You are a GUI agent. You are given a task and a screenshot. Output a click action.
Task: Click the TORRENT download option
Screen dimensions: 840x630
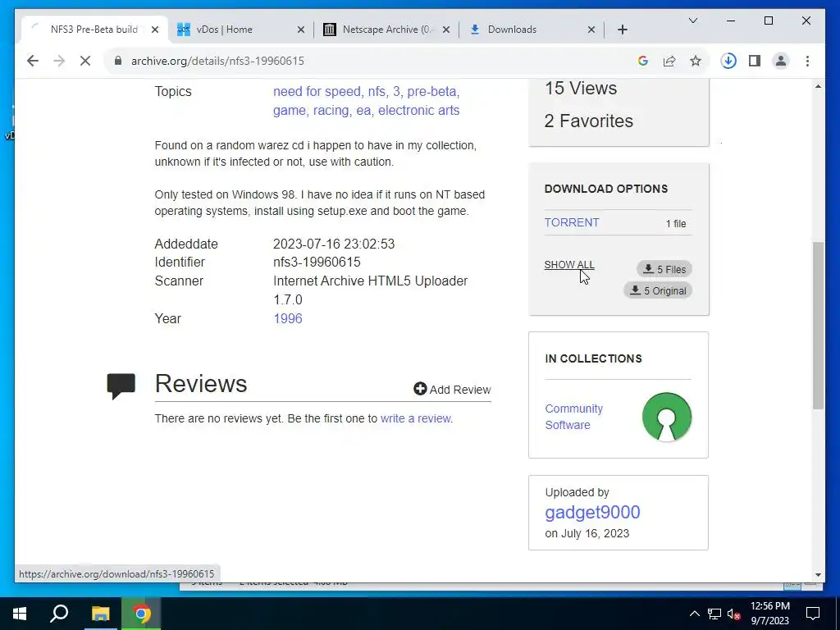(572, 222)
